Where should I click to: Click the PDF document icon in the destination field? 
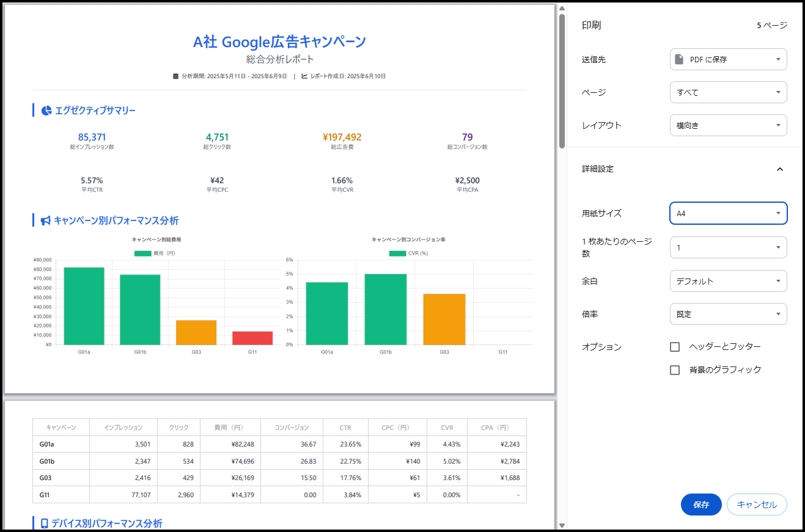tap(678, 59)
